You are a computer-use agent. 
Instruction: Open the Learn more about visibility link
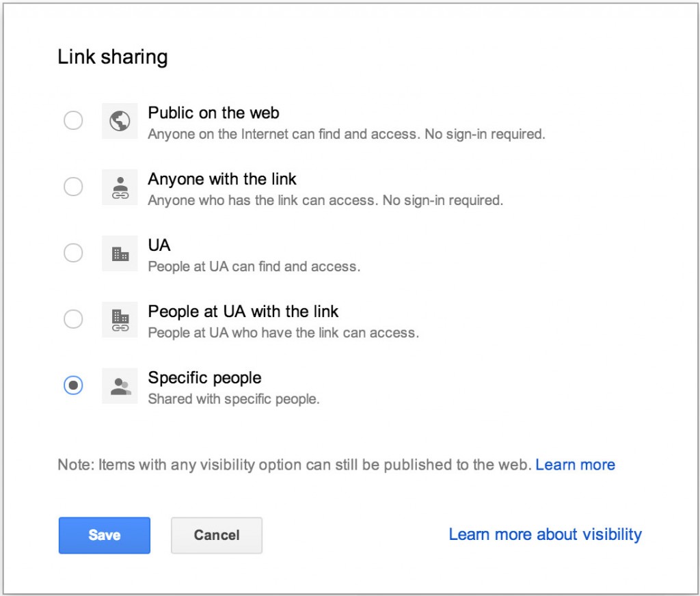[545, 534]
